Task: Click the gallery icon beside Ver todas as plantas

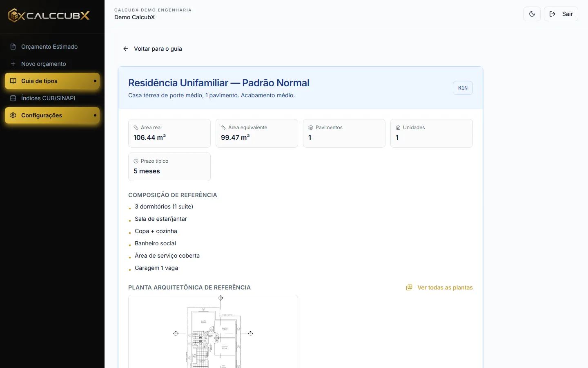Action: point(409,287)
